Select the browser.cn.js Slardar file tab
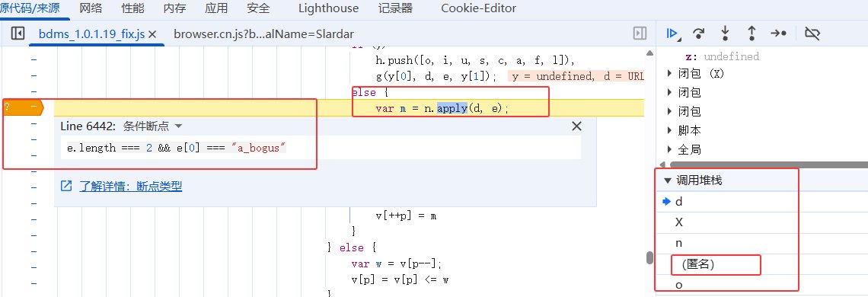The image size is (868, 297). click(x=263, y=34)
